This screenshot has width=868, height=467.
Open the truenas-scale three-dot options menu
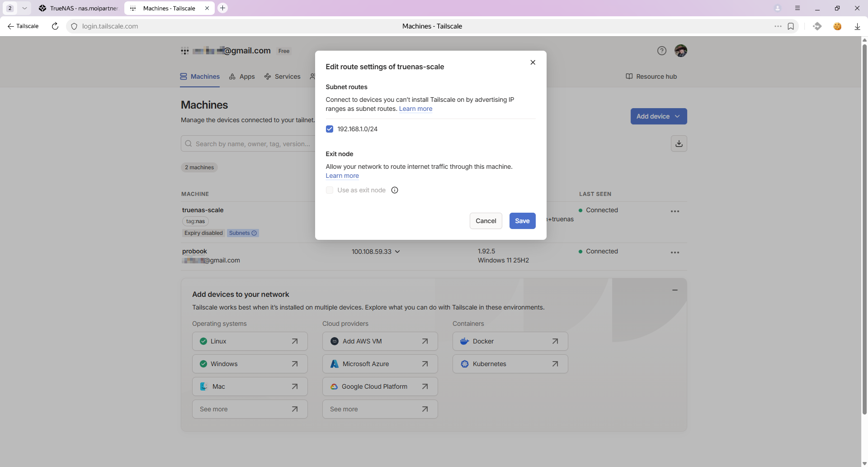(675, 211)
